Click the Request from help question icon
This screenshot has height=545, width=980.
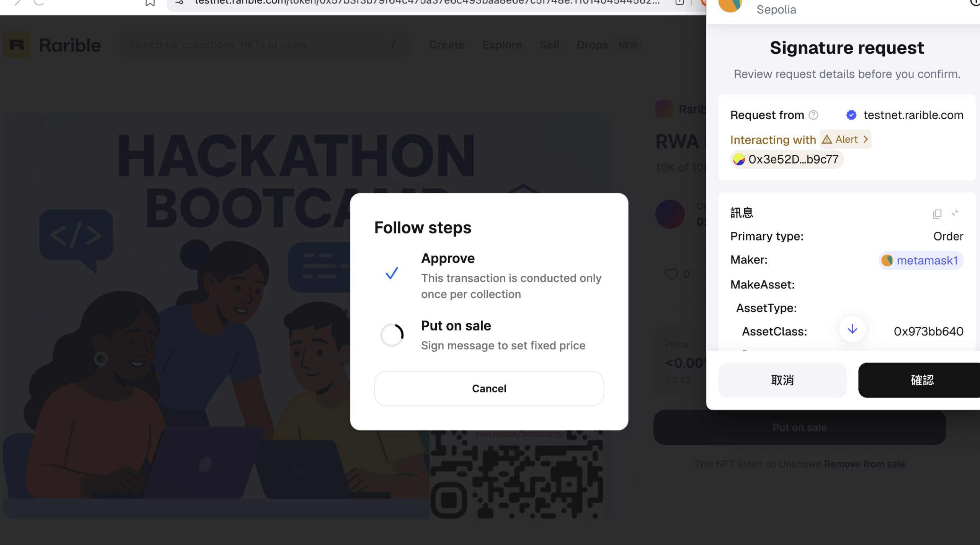(813, 115)
